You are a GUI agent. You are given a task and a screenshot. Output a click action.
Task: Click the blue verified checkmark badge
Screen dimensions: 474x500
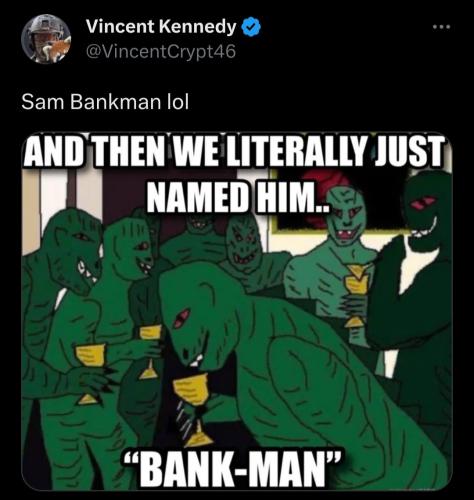pyautogui.click(x=251, y=27)
